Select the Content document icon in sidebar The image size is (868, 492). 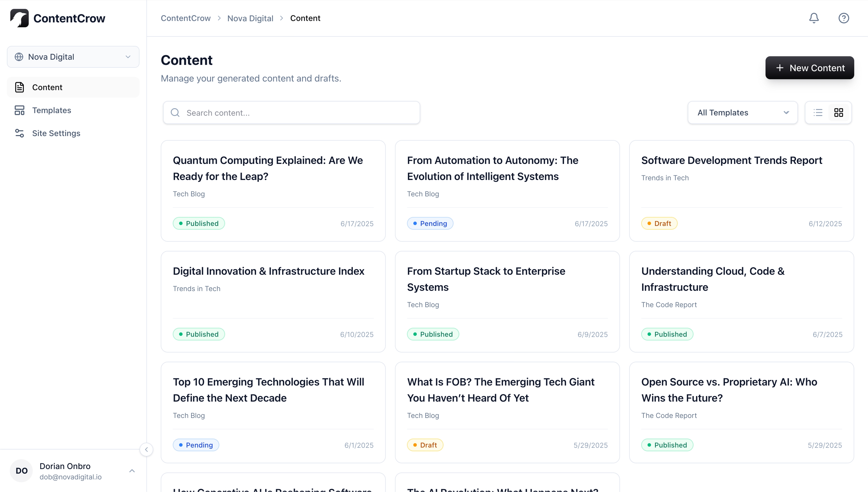pos(19,87)
